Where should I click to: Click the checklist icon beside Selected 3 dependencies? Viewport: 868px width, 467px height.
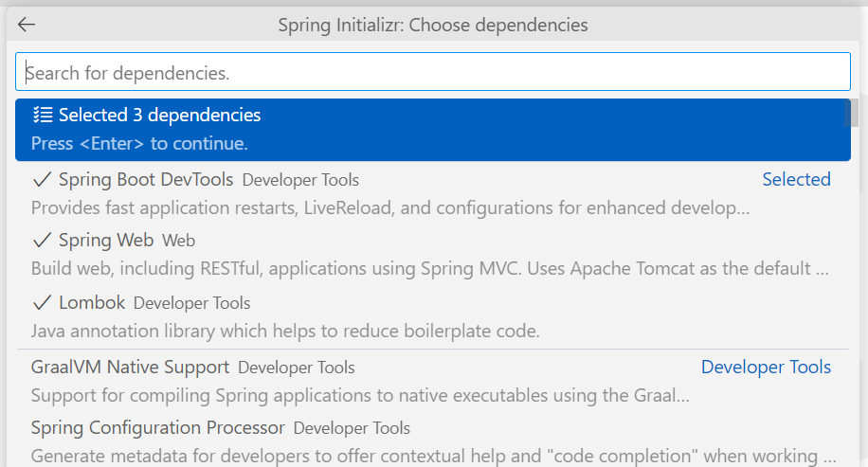[x=42, y=116]
